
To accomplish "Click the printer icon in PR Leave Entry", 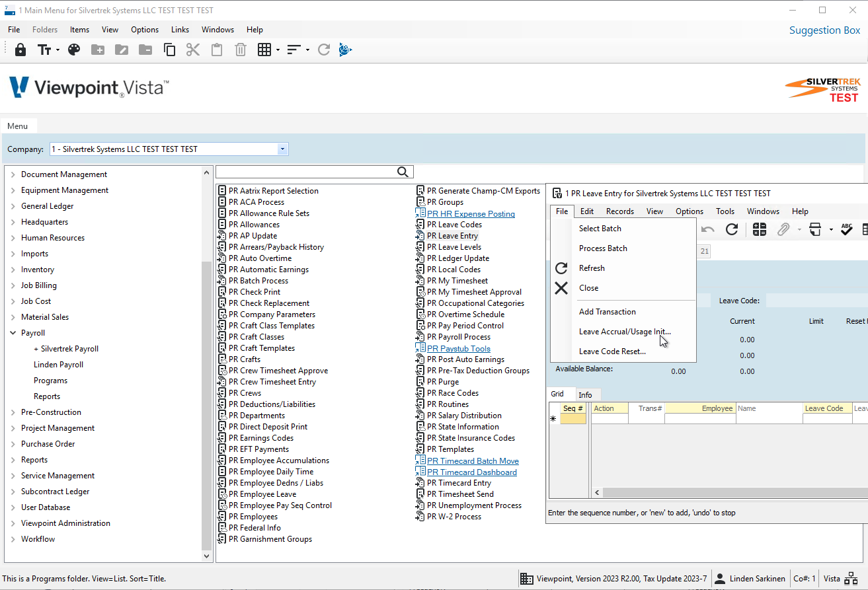I will [815, 229].
